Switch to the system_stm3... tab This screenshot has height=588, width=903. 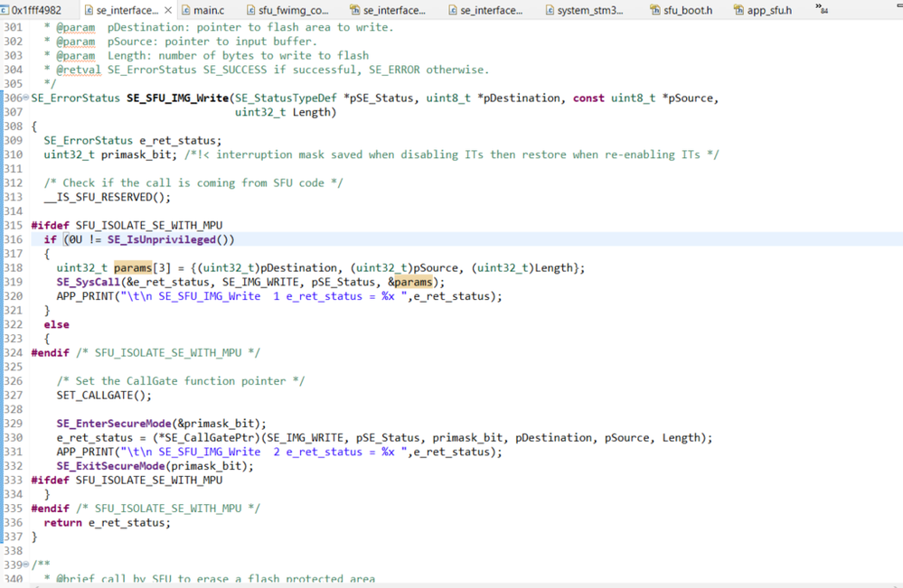click(x=584, y=10)
